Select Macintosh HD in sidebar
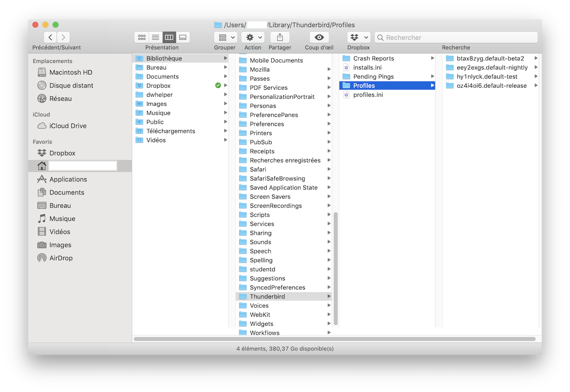 (x=80, y=72)
